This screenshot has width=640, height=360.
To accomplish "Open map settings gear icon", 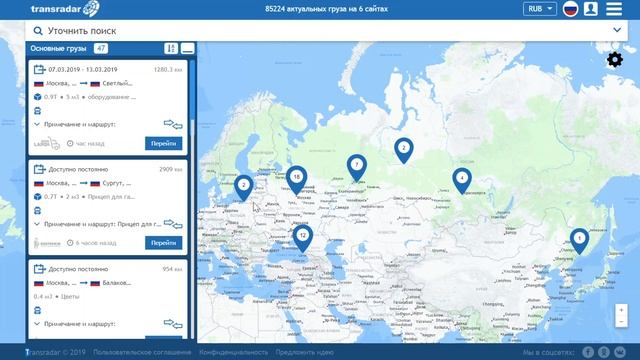I will pyautogui.click(x=615, y=60).
